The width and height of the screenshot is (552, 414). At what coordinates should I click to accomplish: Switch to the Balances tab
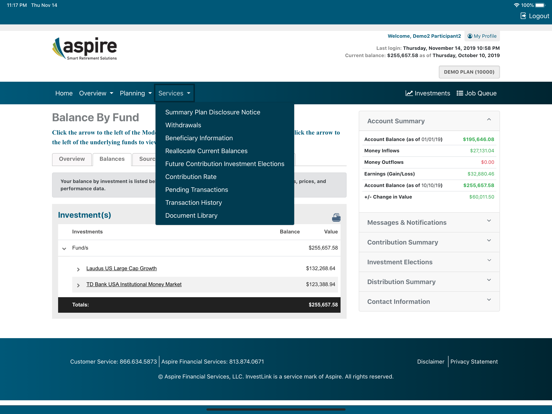click(112, 159)
